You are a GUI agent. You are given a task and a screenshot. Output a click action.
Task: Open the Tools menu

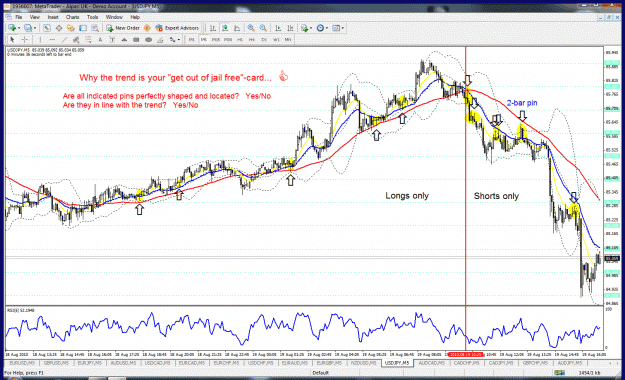[x=92, y=17]
